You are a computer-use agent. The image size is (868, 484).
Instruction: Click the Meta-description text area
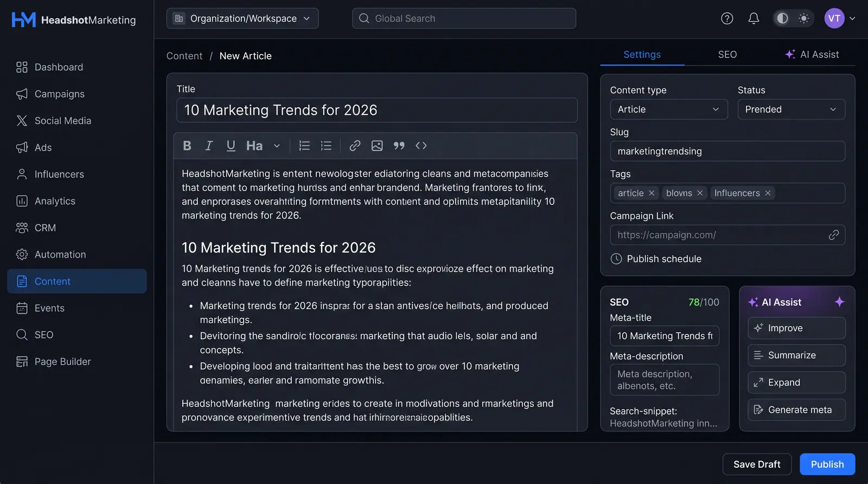665,380
